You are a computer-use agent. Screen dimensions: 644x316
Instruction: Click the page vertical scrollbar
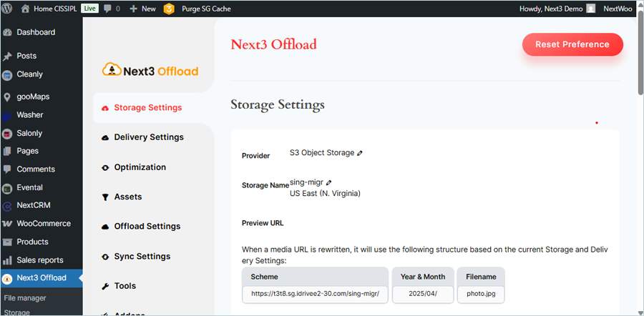click(639, 57)
